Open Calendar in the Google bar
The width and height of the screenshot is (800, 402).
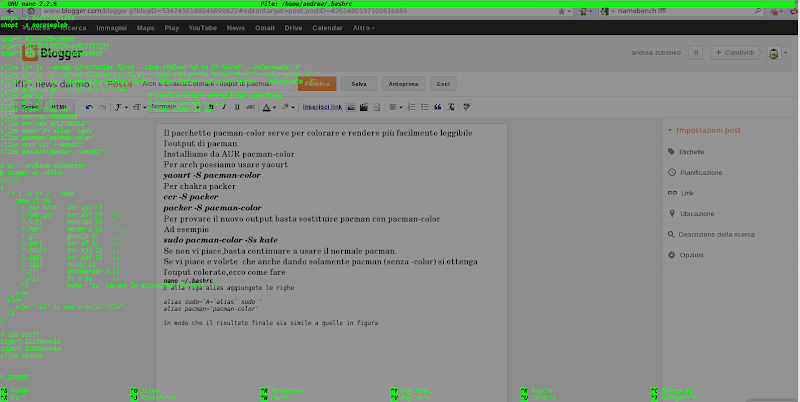(328, 28)
